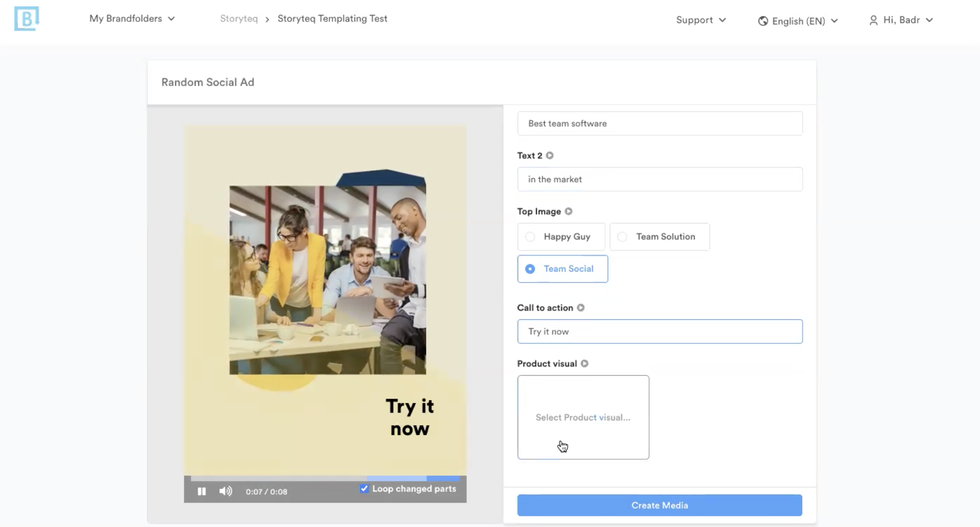Open the My Brandfolders dropdown
The height and width of the screenshot is (527, 980).
coord(132,19)
